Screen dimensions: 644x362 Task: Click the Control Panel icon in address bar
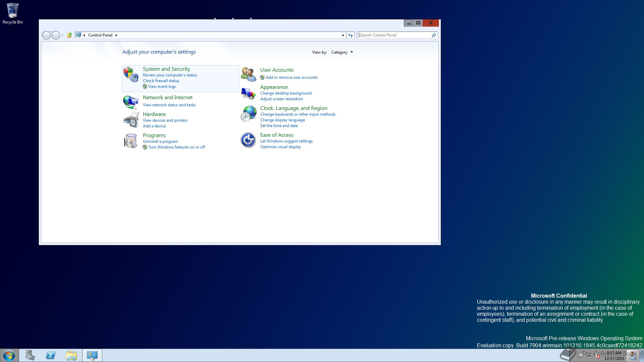(78, 35)
